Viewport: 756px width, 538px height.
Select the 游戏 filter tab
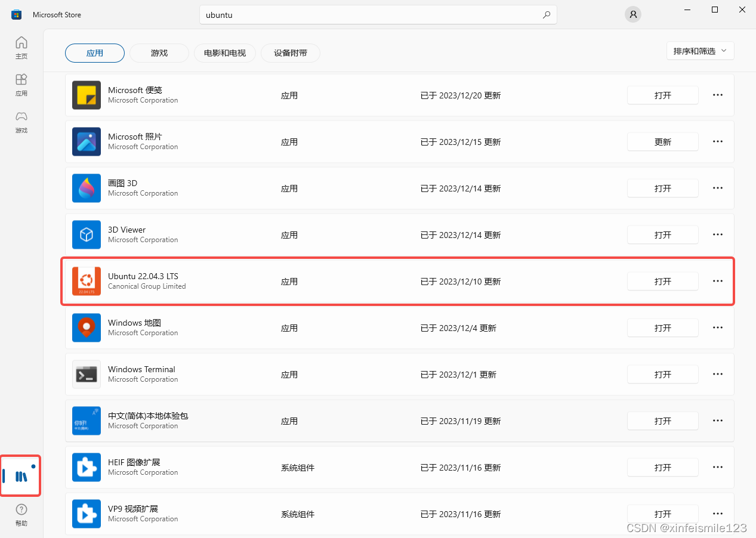tap(159, 53)
